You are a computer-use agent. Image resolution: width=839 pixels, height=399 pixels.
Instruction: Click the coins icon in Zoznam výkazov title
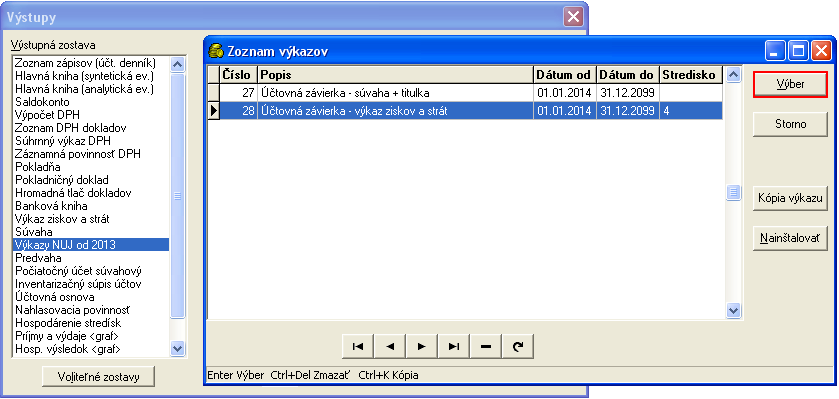pyautogui.click(x=216, y=51)
